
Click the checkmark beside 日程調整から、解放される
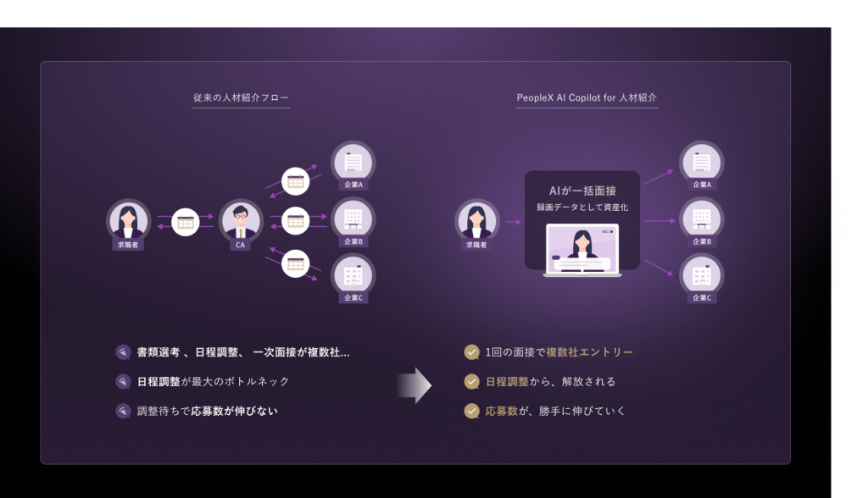click(x=472, y=382)
